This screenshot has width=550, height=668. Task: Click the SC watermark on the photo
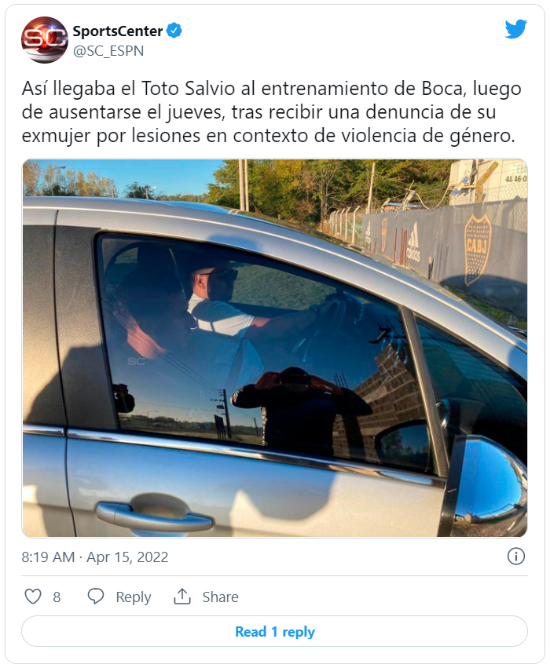pyautogui.click(x=136, y=361)
